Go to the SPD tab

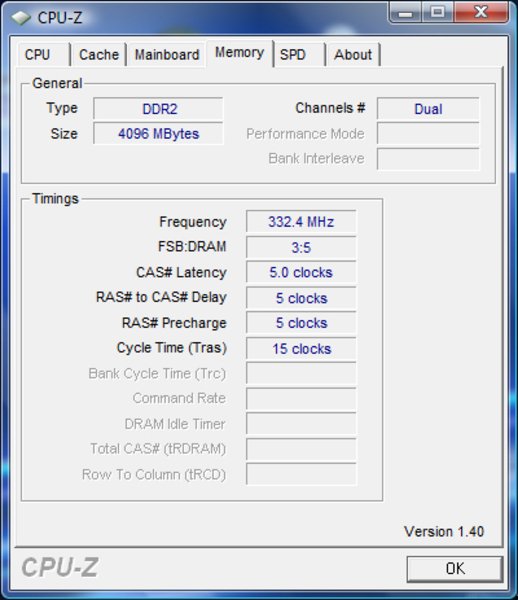[300, 54]
